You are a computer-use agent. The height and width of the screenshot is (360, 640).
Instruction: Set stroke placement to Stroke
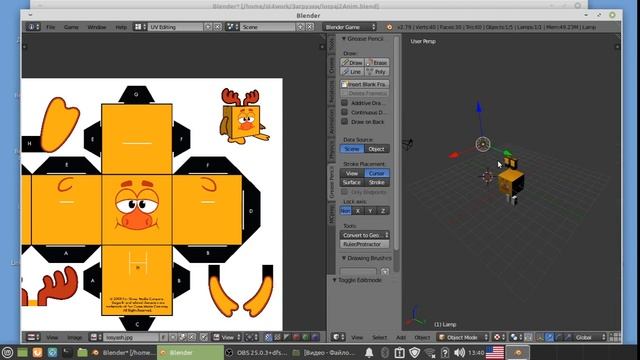377,182
